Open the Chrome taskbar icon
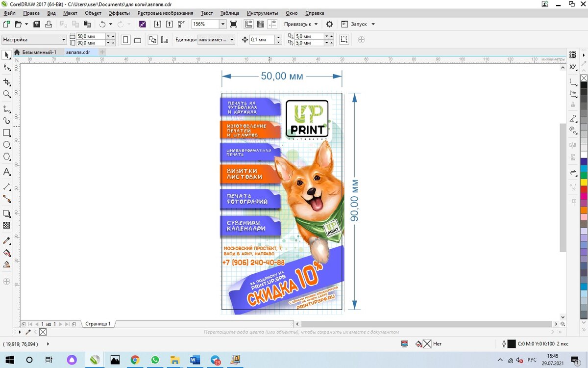The width and height of the screenshot is (588, 368). 135,360
